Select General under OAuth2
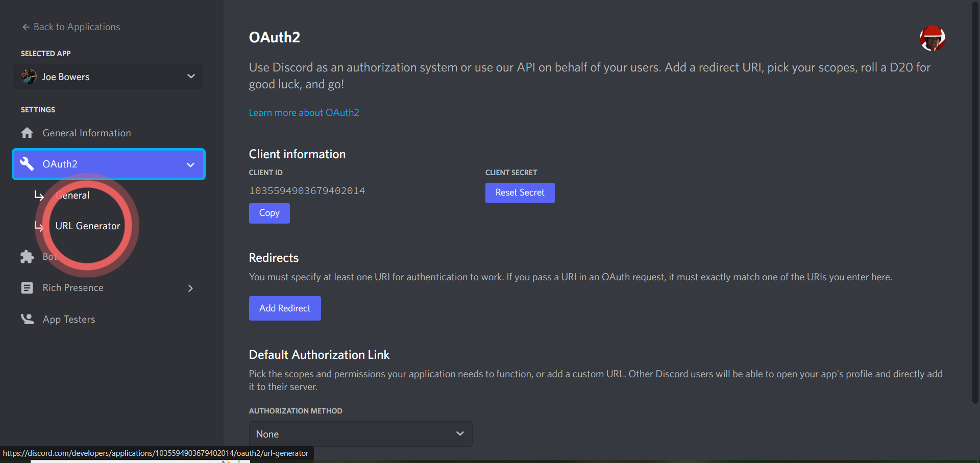Image resolution: width=980 pixels, height=463 pixels. pos(74,196)
